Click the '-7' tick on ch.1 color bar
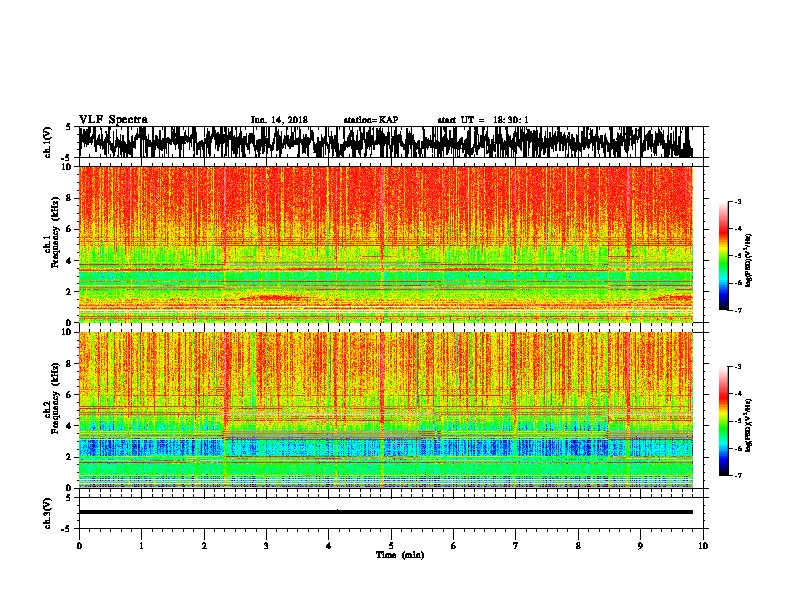Screen dimensions: 792x612 tap(738, 310)
